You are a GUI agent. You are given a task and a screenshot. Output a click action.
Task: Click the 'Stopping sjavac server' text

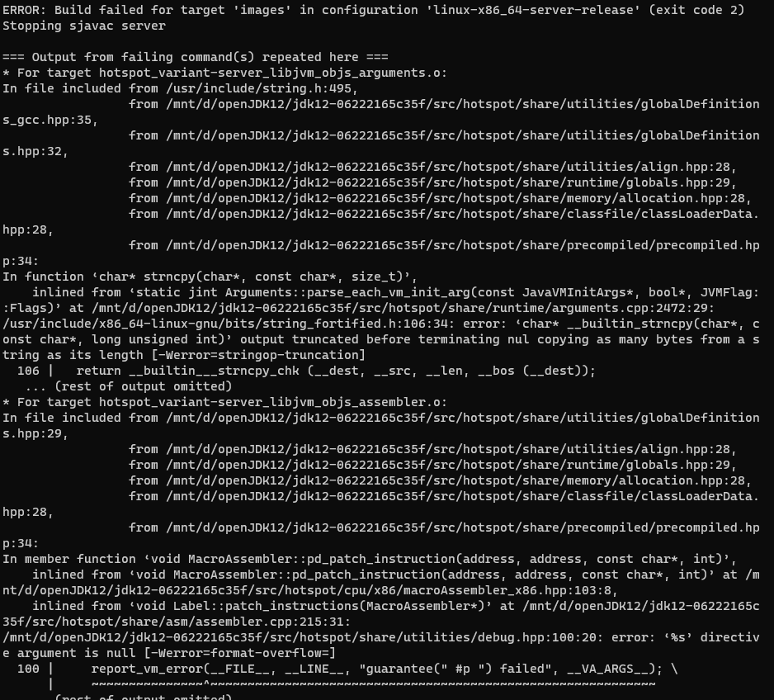click(84, 26)
